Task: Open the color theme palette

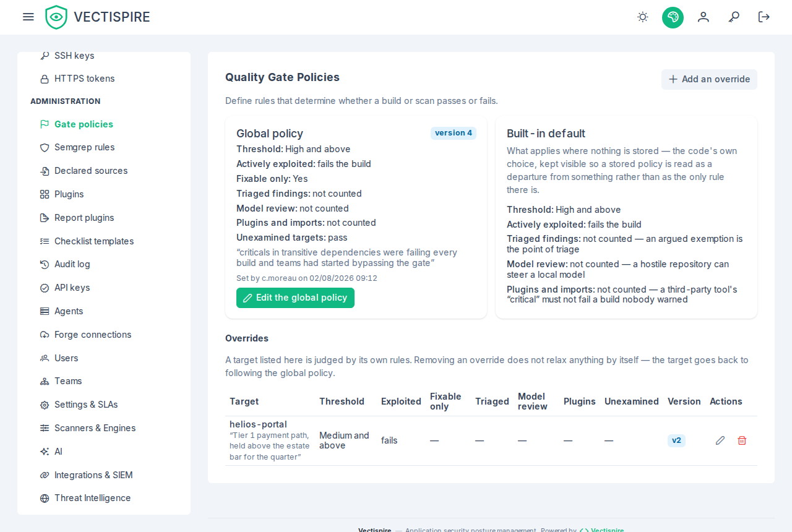Action: point(673,17)
